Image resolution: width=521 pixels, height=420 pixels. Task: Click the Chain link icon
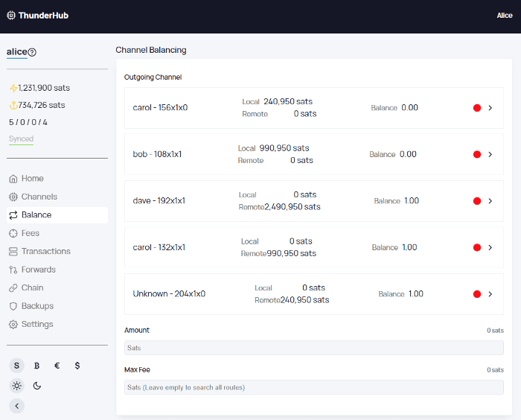click(13, 288)
